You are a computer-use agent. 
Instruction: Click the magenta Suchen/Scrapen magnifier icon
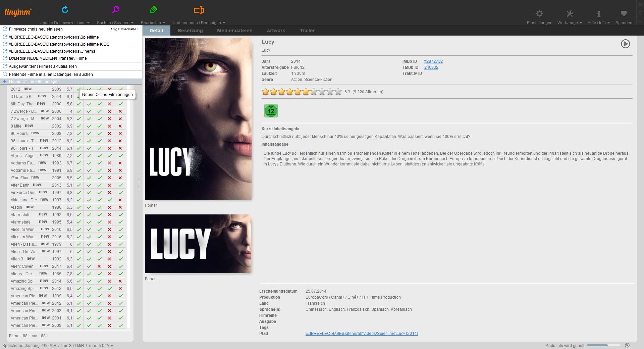(x=116, y=10)
